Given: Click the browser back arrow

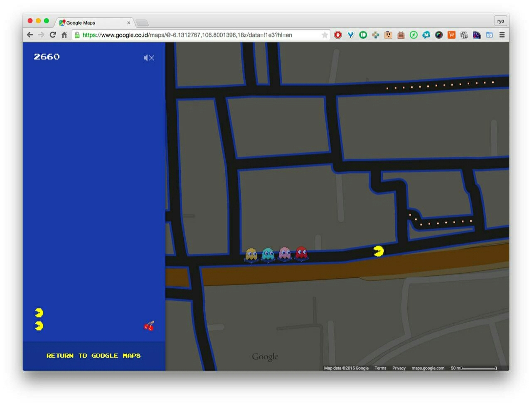Looking at the screenshot, I should pos(30,35).
